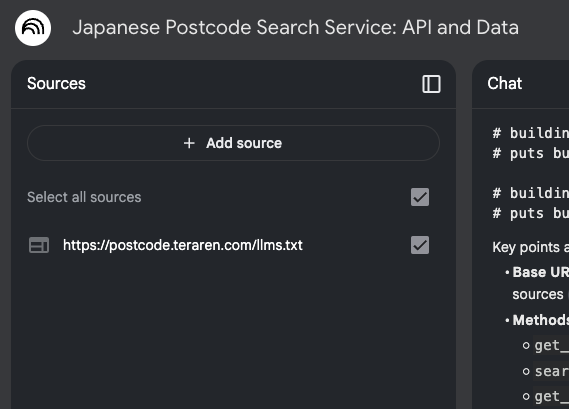Uncheck the postcode.teraren.com/llms.txt source
Viewport: 569px width, 409px height.
pyautogui.click(x=420, y=245)
